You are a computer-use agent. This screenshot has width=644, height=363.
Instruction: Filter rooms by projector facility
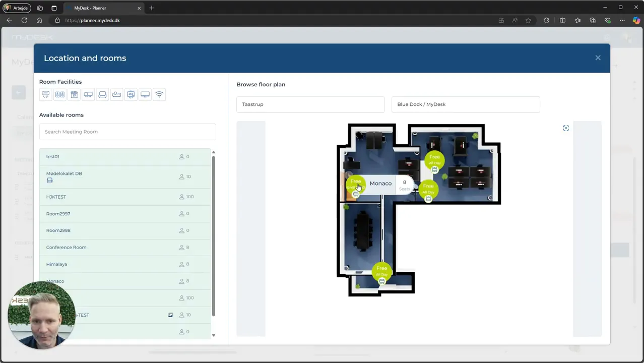click(x=116, y=94)
